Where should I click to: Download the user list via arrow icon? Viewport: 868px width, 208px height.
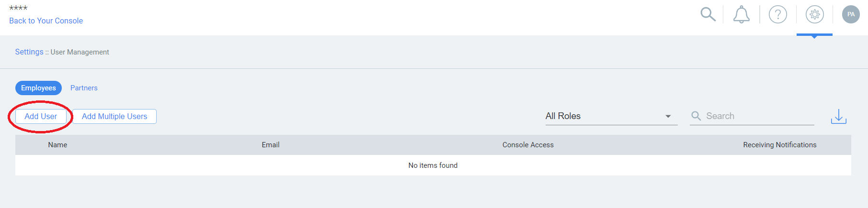[839, 116]
